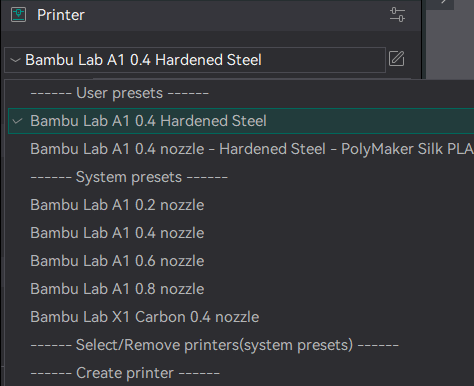Image resolution: width=474 pixels, height=386 pixels.
Task: Click the edit preset pencil icon
Action: pyautogui.click(x=396, y=59)
